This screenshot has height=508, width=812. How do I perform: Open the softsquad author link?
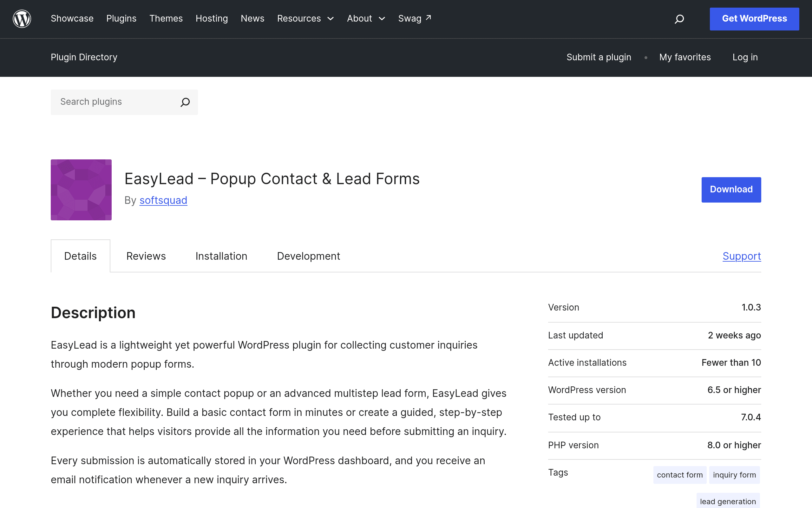[x=163, y=200]
